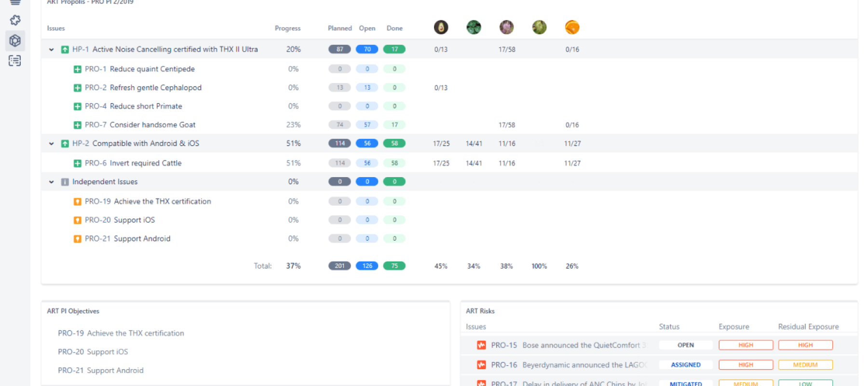Click the green clover team avatar

[x=474, y=28]
